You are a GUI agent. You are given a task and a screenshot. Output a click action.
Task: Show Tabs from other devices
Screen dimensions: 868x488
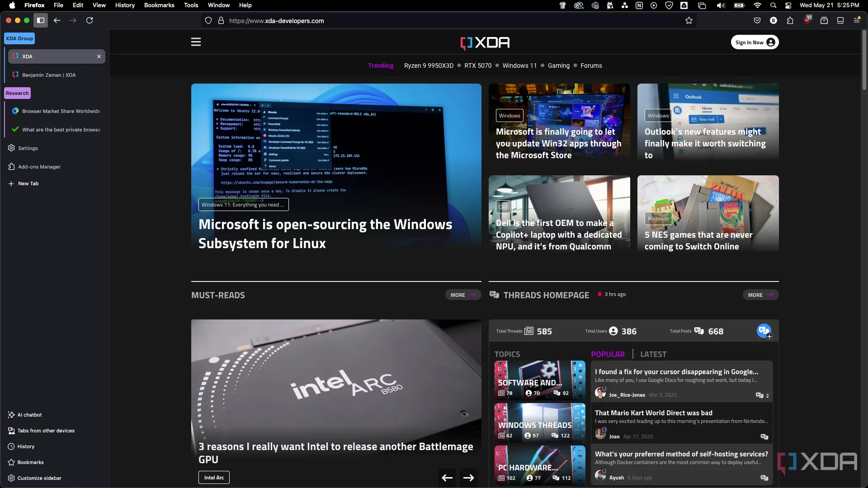click(x=41, y=431)
